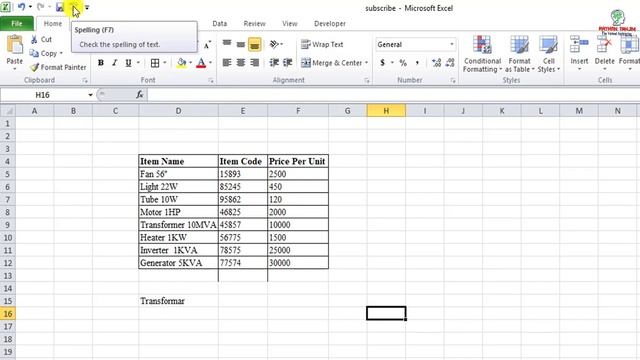640x360 pixels.
Task: Open the View tab
Action: [x=290, y=24]
